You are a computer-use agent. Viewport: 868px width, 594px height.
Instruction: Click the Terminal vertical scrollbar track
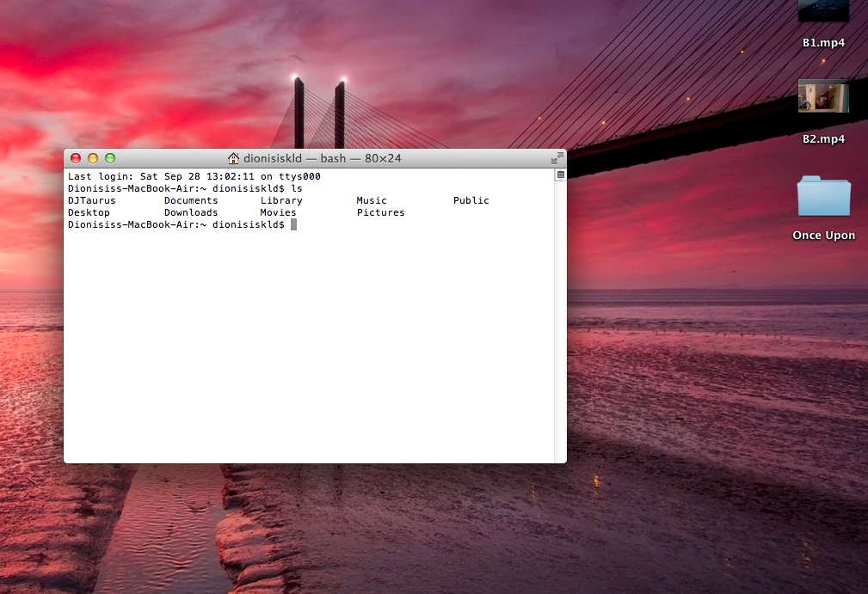pos(560,321)
